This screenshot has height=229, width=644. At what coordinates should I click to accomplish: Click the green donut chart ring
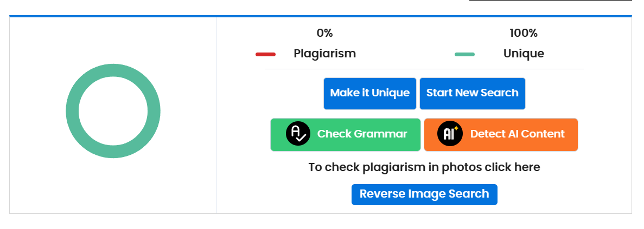point(72,111)
